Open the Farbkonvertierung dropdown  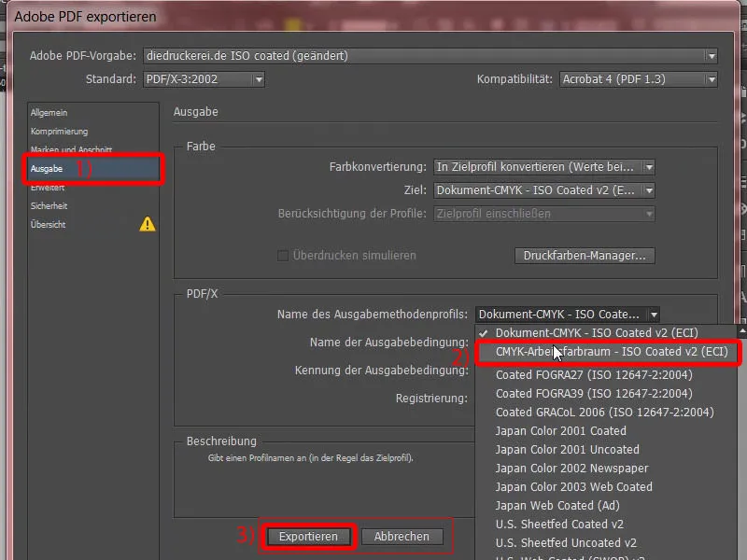(x=543, y=167)
